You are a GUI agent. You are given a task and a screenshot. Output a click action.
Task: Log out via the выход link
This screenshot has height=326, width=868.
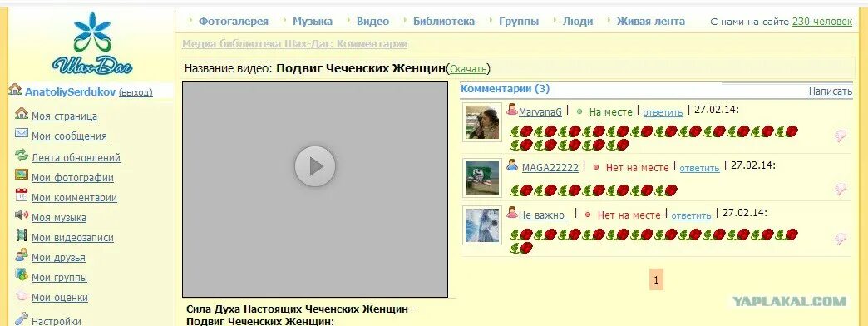(136, 92)
